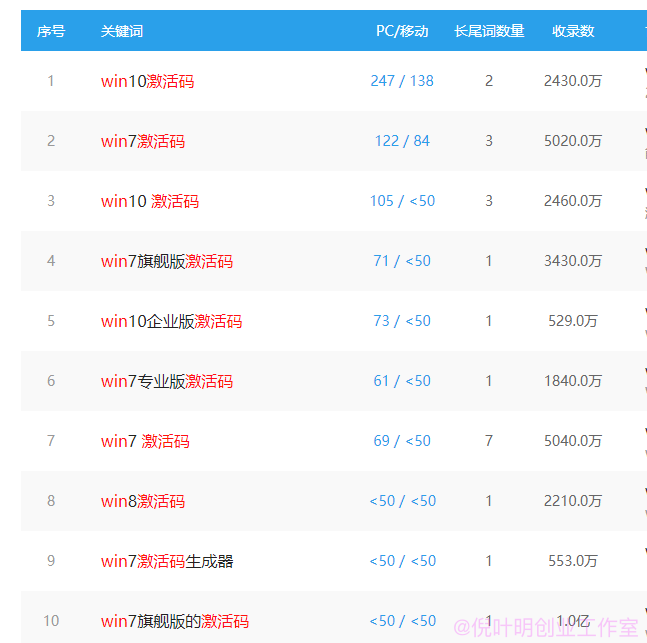The width and height of the screenshot is (647, 643).
Task: Click serial number 4 cell
Action: point(51,261)
